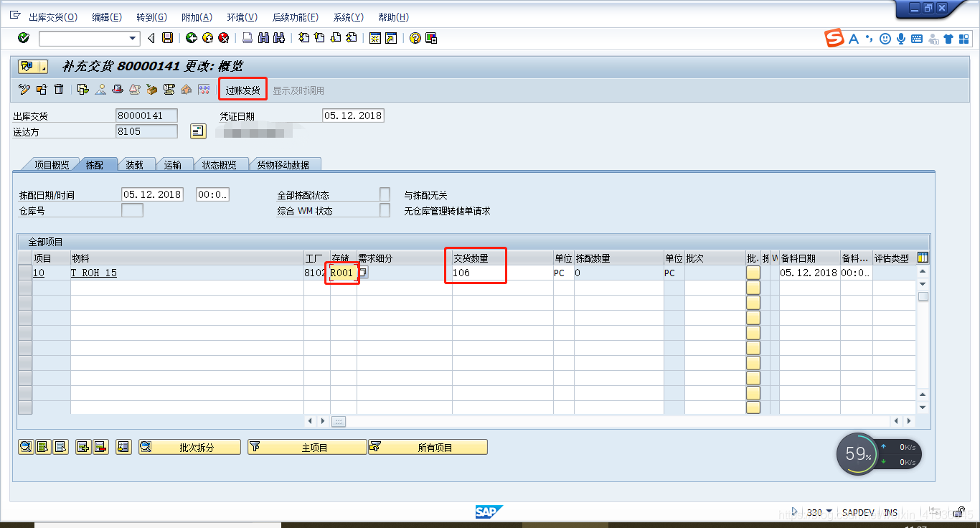
Task: Click the Customize Local Layout icon
Action: (x=431, y=38)
